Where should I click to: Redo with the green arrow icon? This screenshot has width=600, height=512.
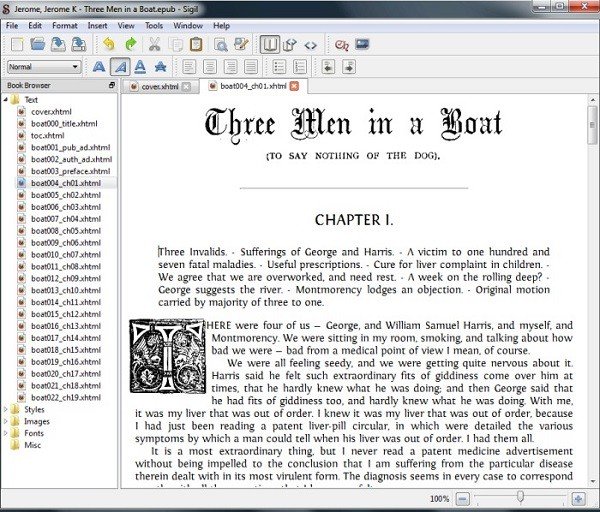pyautogui.click(x=131, y=45)
